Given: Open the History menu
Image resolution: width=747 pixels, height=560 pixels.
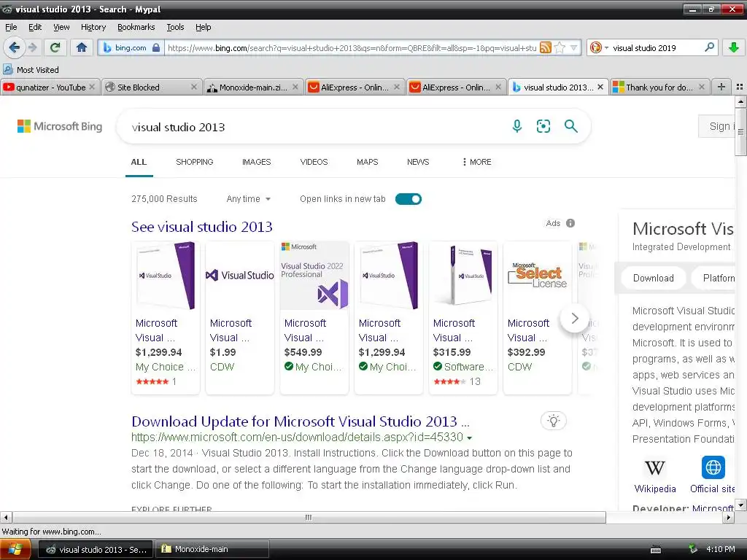Looking at the screenshot, I should point(93,27).
